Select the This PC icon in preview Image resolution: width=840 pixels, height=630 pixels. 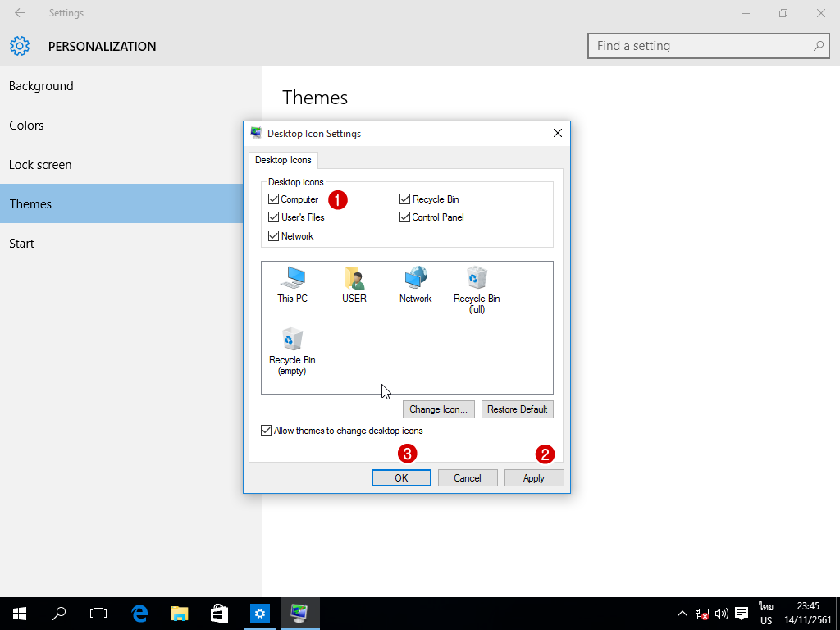pos(292,284)
